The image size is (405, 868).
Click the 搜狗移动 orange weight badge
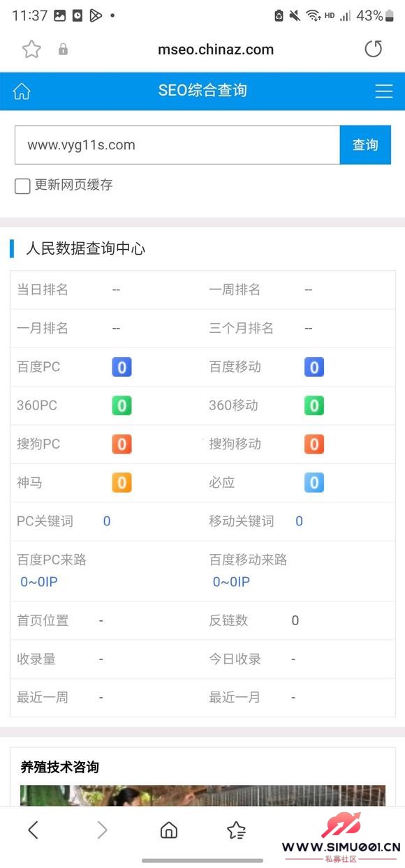point(314,444)
